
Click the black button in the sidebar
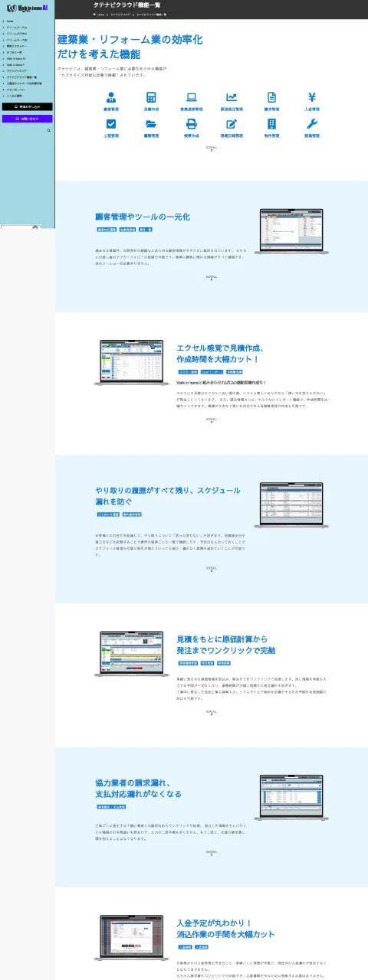pyautogui.click(x=28, y=107)
